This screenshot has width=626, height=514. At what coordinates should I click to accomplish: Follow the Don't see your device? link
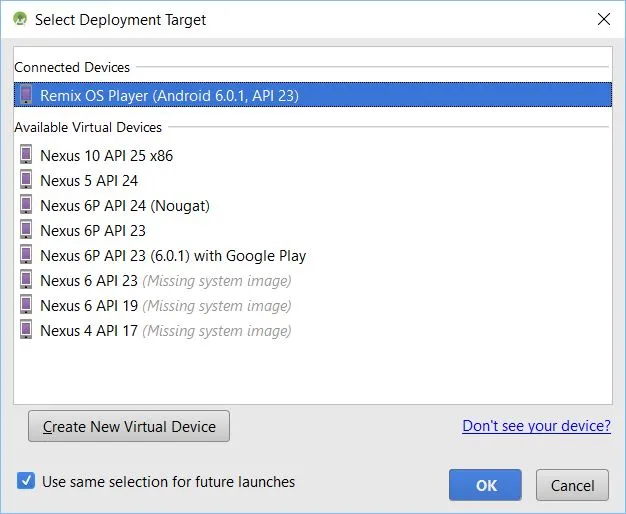pos(537,426)
